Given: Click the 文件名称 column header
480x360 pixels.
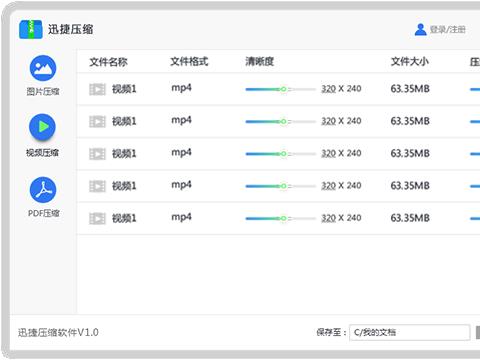Looking at the screenshot, I should 108,62.
